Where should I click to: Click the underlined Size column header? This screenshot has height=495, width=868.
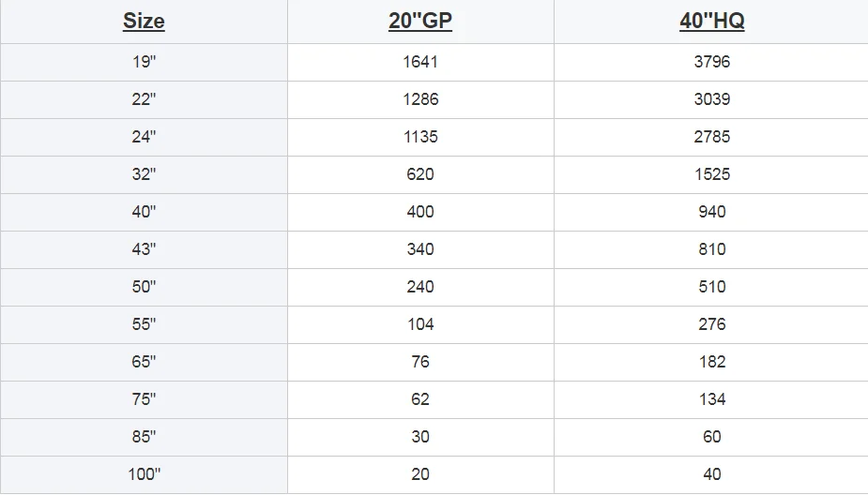click(x=144, y=22)
